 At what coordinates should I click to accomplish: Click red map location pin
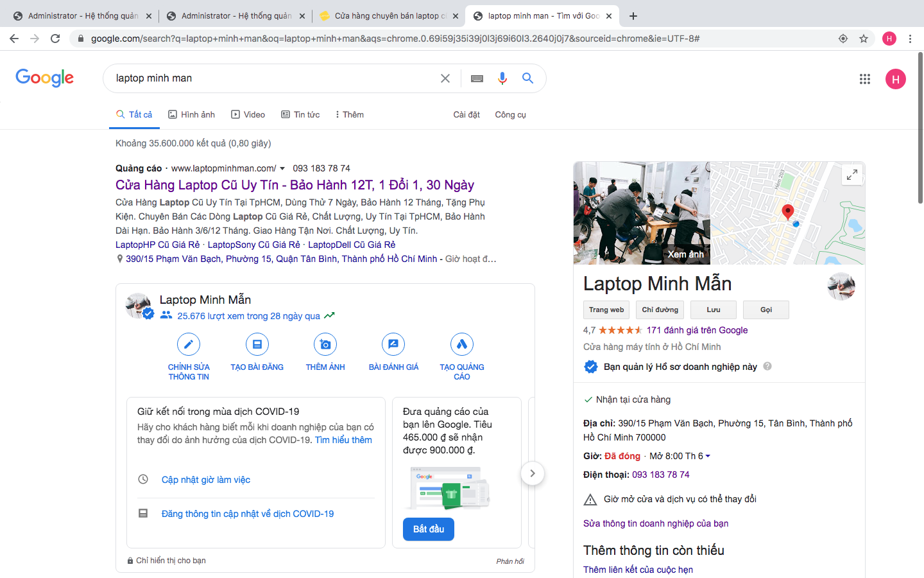pos(788,212)
